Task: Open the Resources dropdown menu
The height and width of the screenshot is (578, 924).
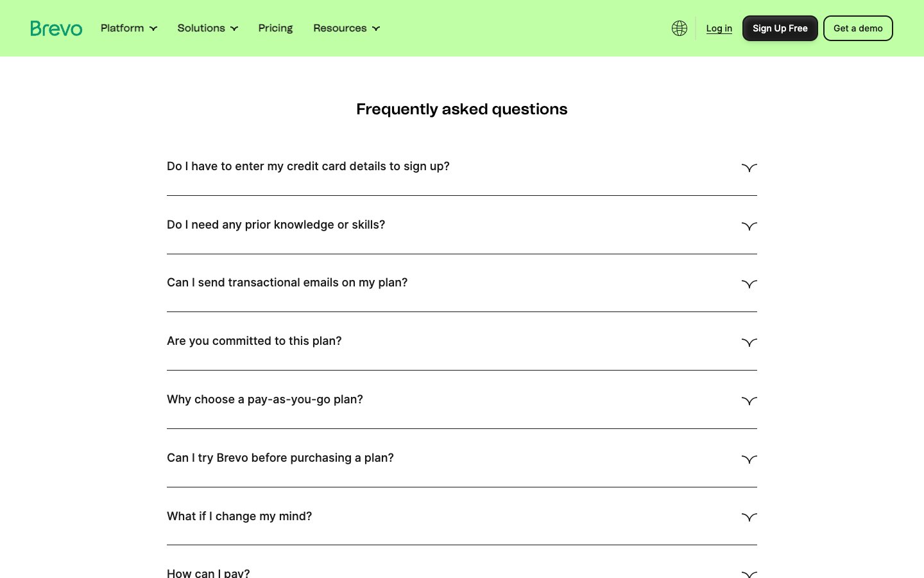Action: 346,28
